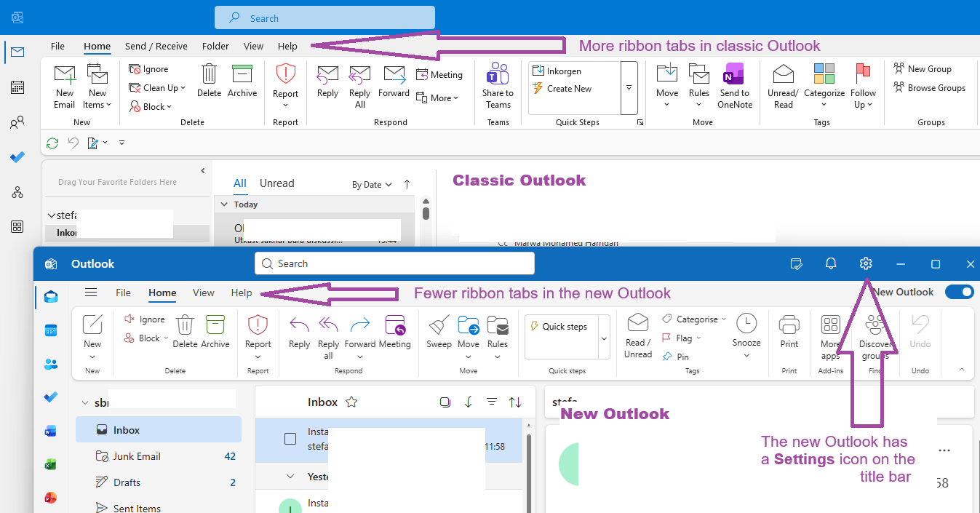Favorite the Inbox with star icon
The height and width of the screenshot is (513, 980).
(351, 402)
